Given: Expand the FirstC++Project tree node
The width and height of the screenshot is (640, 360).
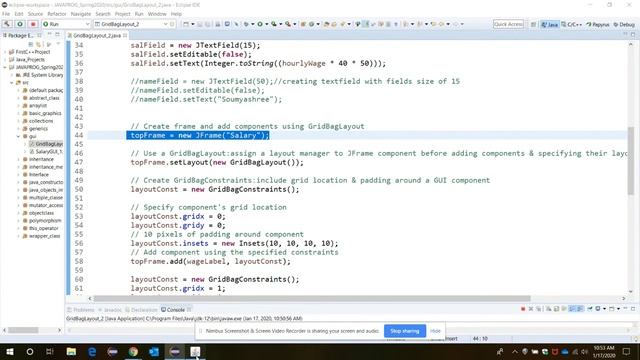Looking at the screenshot, I should (5, 52).
